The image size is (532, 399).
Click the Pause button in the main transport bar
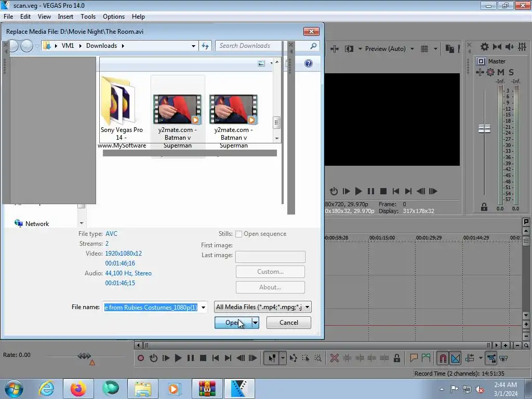(191, 358)
